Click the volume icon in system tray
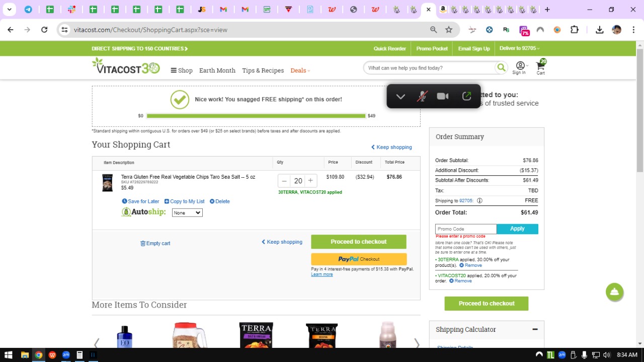 (606, 355)
